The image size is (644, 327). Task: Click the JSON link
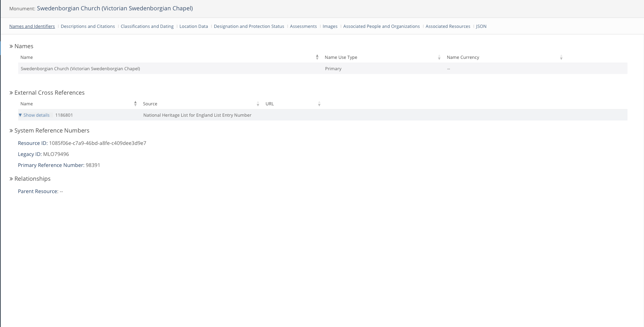click(481, 26)
